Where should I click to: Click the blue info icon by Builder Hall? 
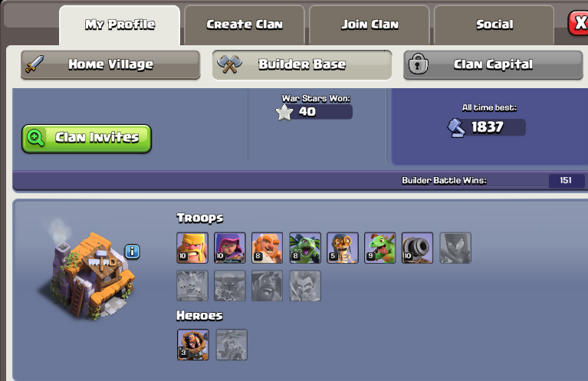pyautogui.click(x=133, y=251)
